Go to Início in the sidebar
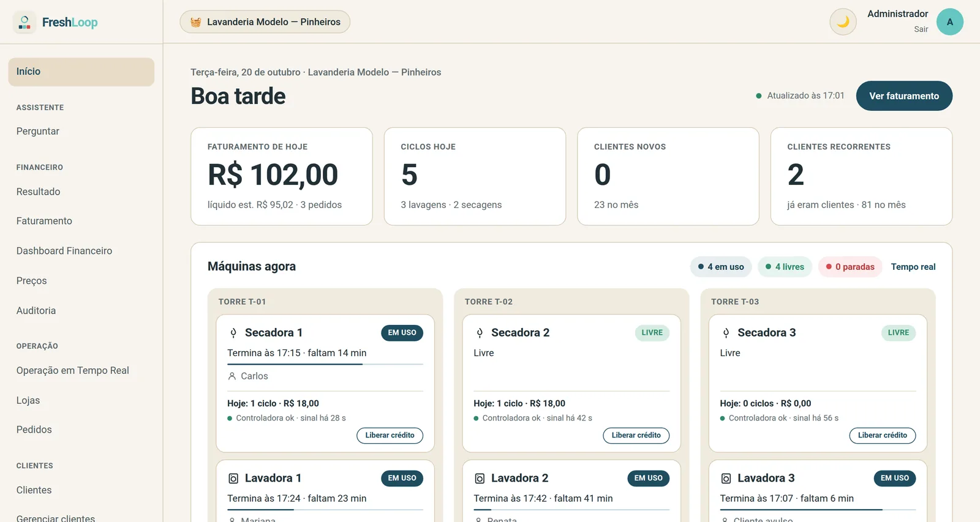Image resolution: width=980 pixels, height=522 pixels. (81, 72)
